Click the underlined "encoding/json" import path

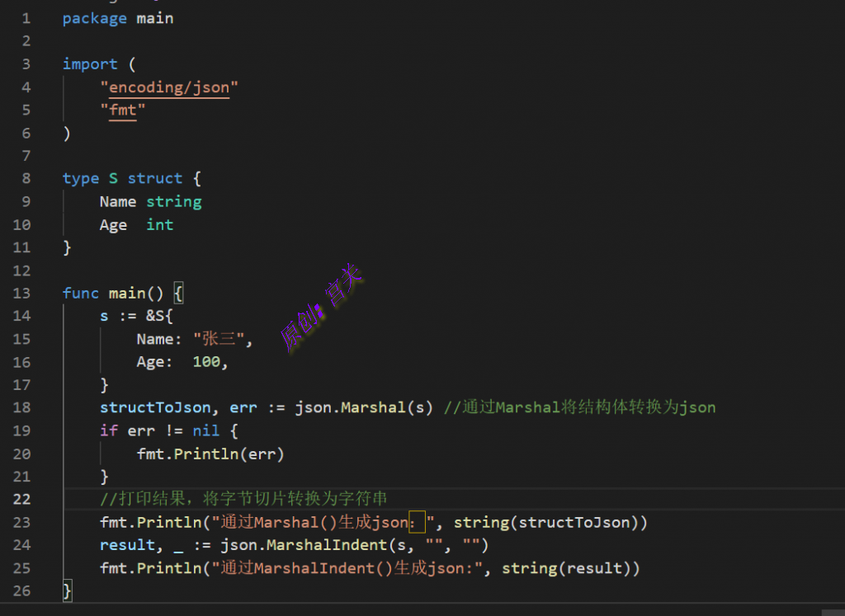(x=169, y=87)
